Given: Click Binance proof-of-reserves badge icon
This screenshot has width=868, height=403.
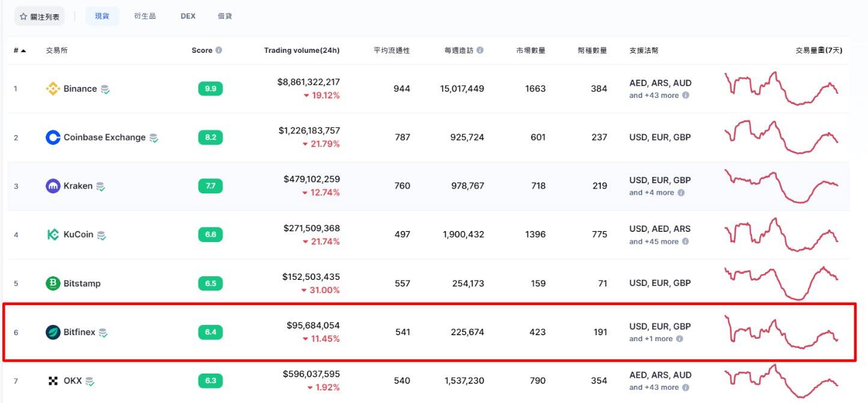Looking at the screenshot, I should coord(105,89).
